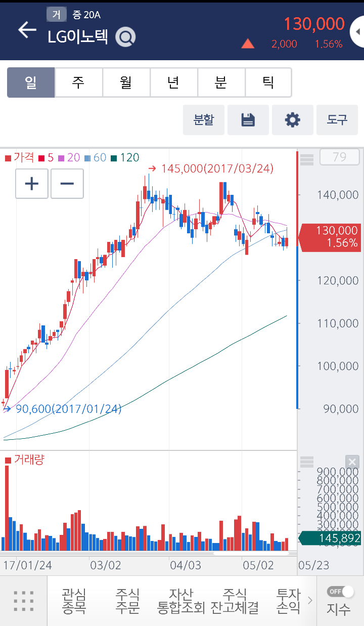364x626 pixels.
Task: Switch to the 틱 (tick) tab
Action: tap(268, 82)
